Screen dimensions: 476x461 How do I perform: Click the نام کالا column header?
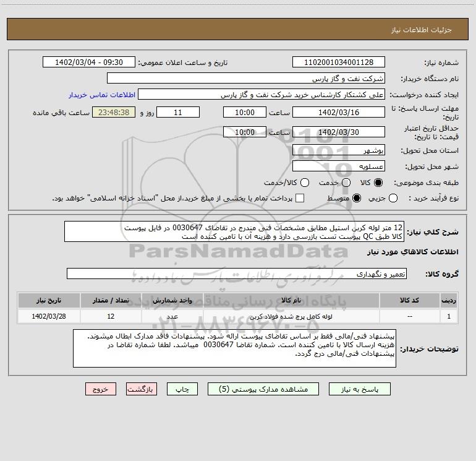[x=291, y=301]
